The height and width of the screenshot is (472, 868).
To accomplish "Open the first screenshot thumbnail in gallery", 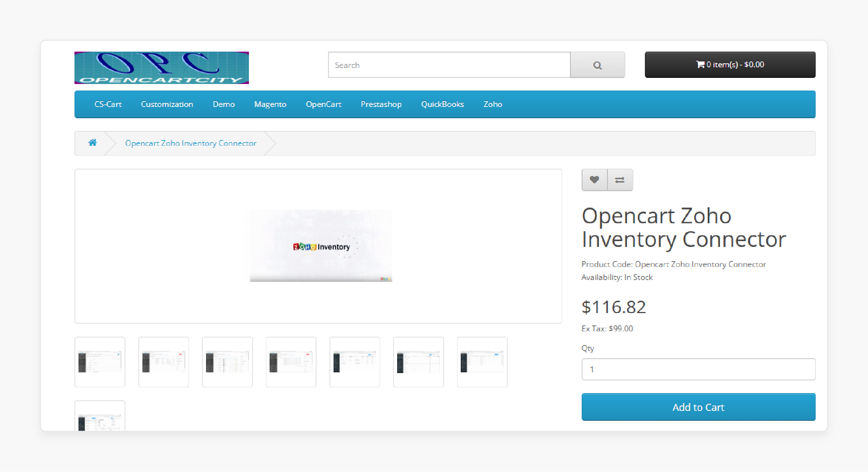I will coord(100,362).
